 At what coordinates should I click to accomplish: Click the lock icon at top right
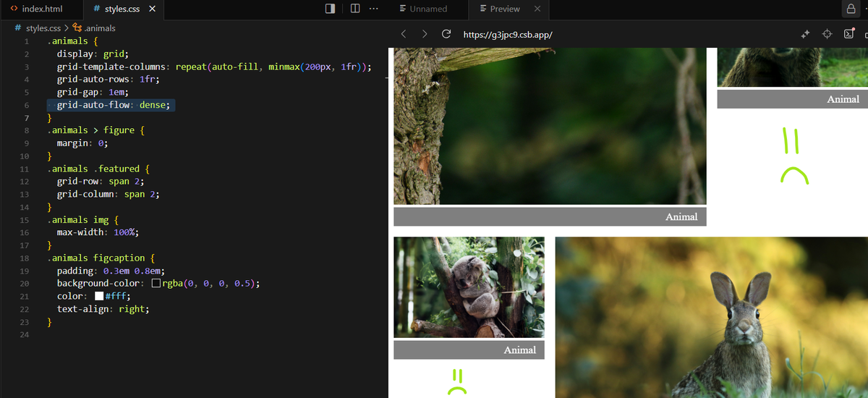[851, 9]
